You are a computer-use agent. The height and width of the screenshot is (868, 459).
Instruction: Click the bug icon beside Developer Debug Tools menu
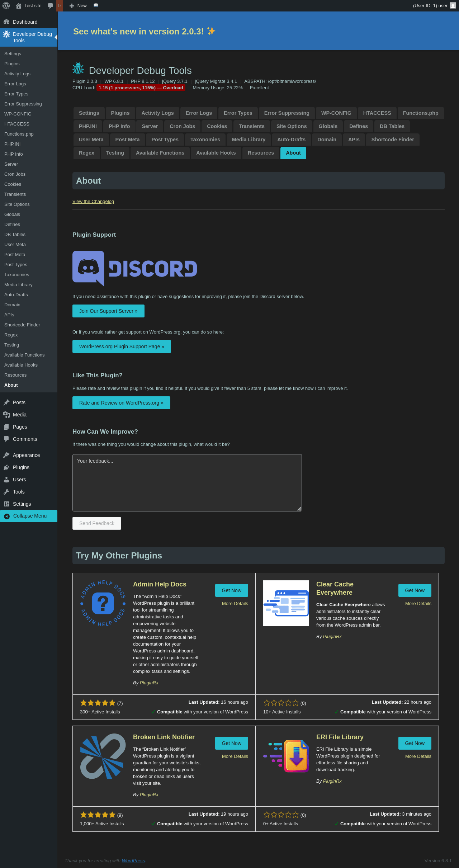[6, 34]
